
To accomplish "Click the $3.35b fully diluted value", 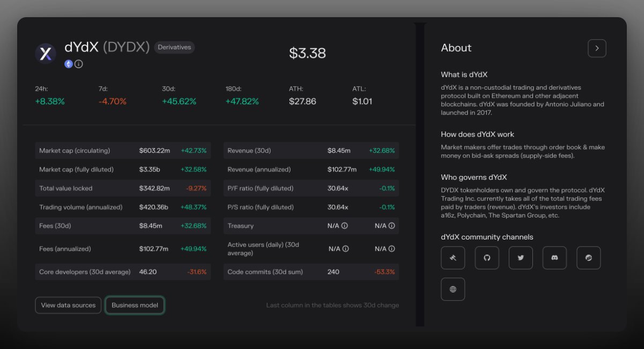I will [x=150, y=170].
